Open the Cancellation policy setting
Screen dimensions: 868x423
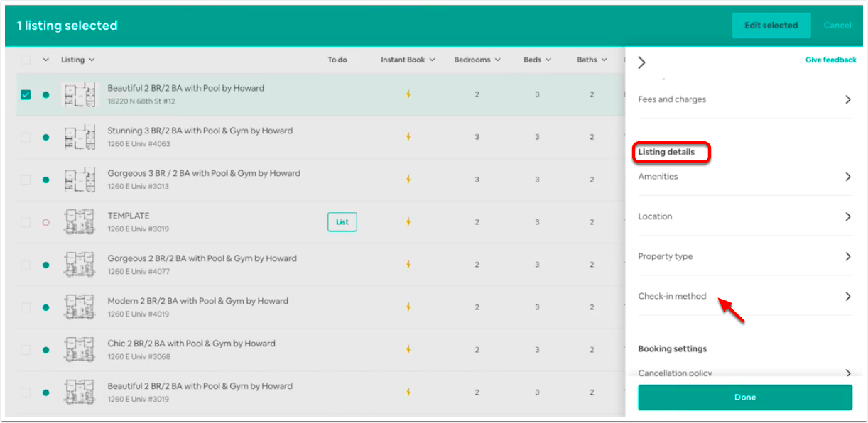point(745,373)
